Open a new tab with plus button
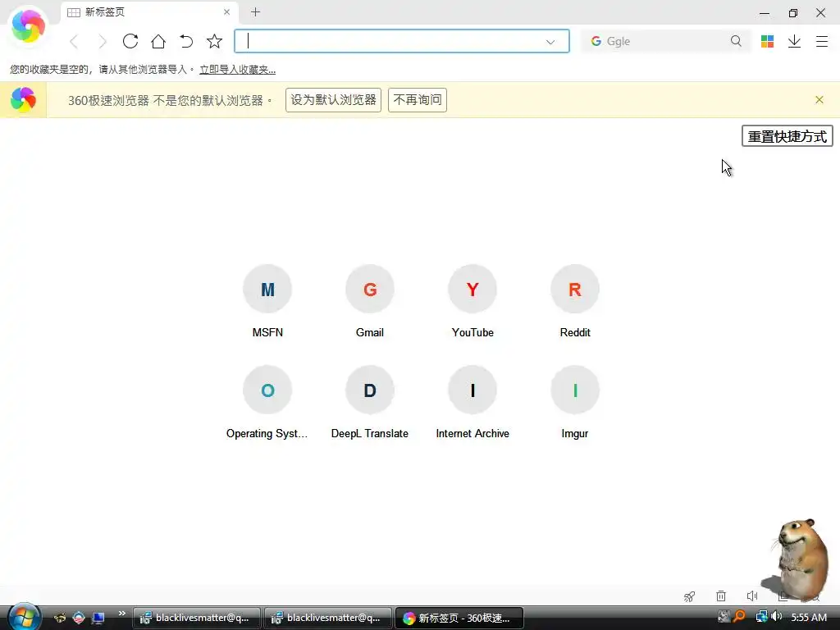840x630 pixels. 256,11
